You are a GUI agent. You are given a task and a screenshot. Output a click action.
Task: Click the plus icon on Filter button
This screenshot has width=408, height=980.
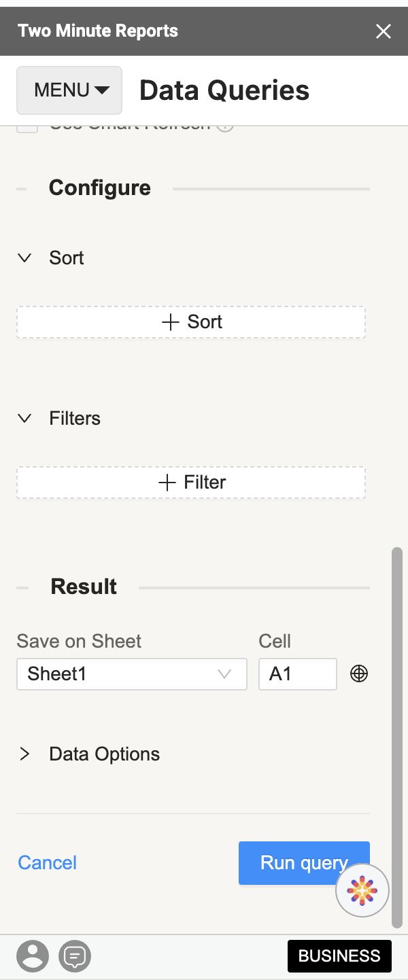167,483
